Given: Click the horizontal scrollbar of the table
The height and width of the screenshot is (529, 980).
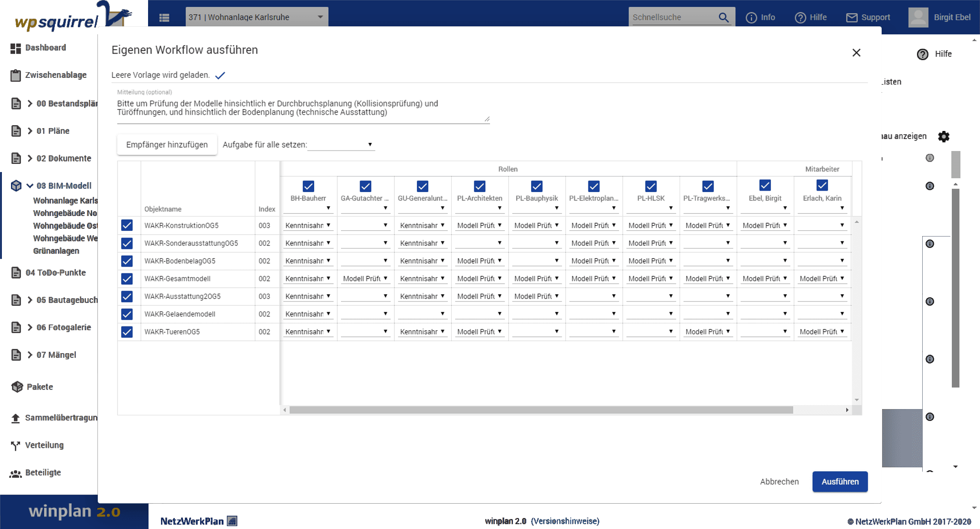Looking at the screenshot, I should click(x=541, y=410).
